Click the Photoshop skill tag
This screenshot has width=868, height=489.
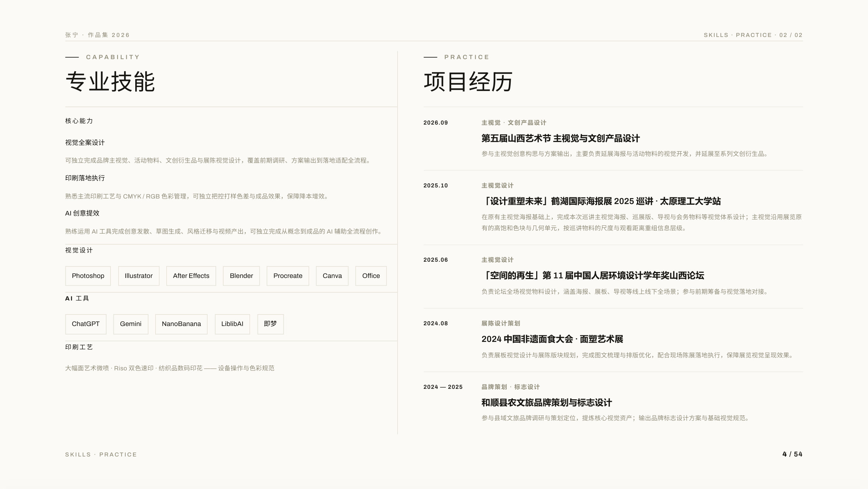88,276
